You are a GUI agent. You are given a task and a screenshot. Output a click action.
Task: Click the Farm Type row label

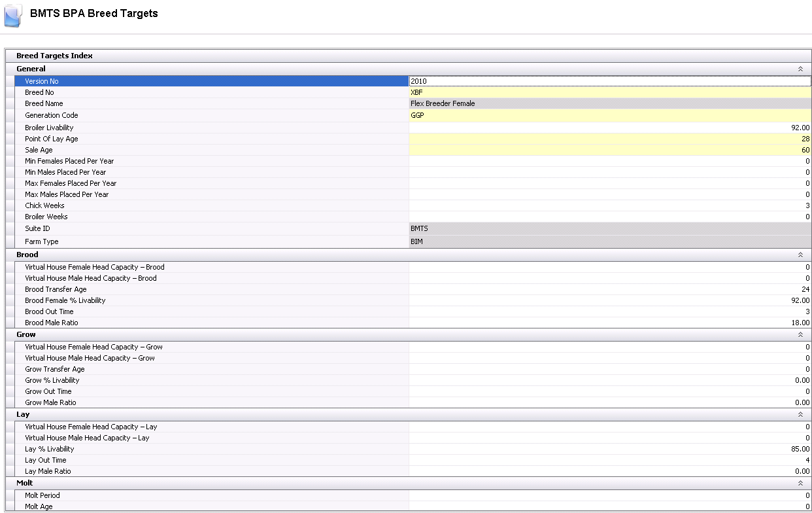[42, 241]
